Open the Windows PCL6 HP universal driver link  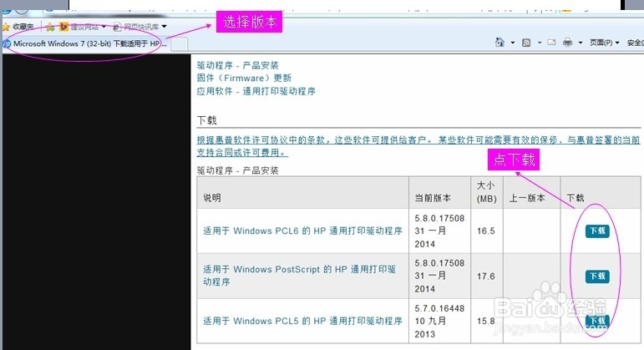(x=302, y=231)
